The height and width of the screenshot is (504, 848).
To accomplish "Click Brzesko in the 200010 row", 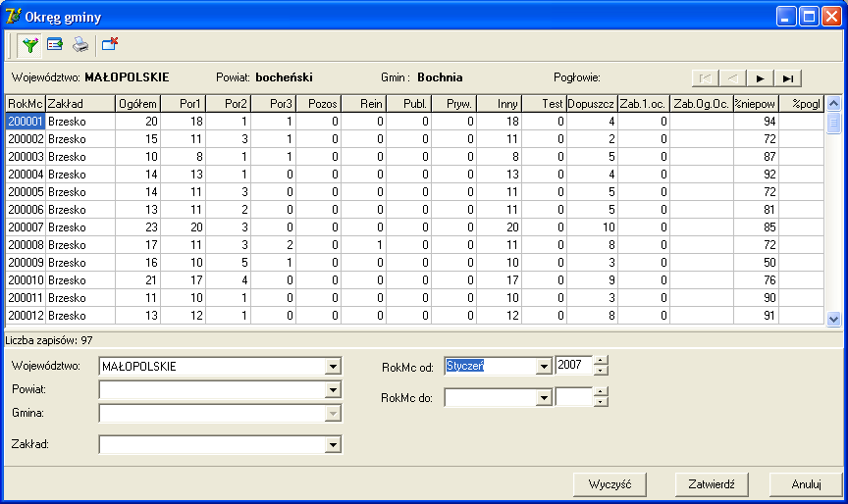I will [x=80, y=280].
